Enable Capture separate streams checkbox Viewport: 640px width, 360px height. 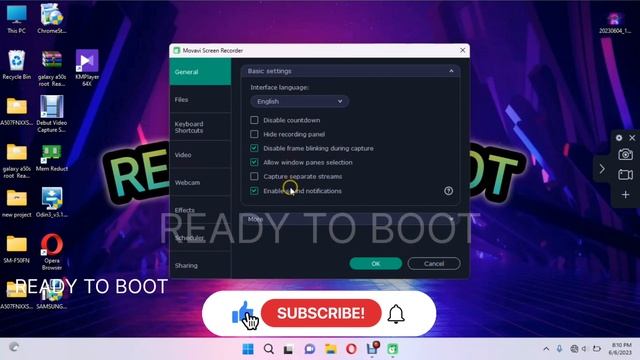pyautogui.click(x=254, y=176)
